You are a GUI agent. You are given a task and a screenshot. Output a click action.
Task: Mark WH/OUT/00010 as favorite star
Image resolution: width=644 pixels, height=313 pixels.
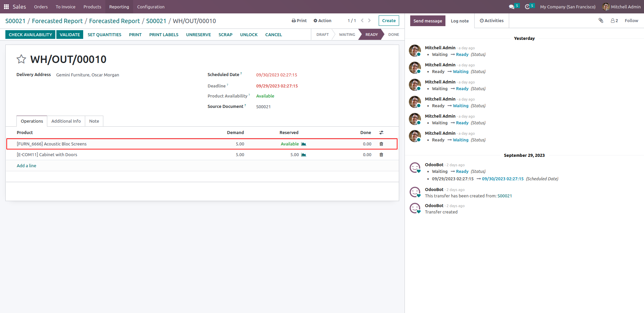(21, 59)
